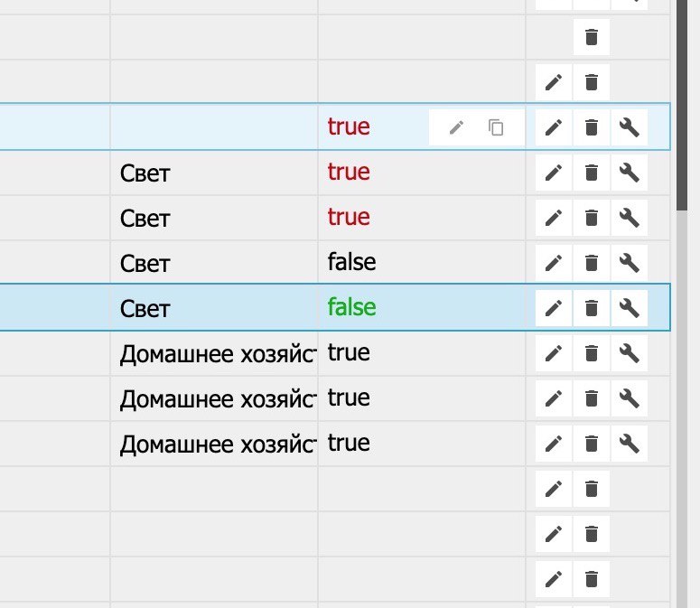The image size is (700, 608).
Task: Open wrench settings of bottom Домашнее хозяйс row
Action: (x=629, y=444)
